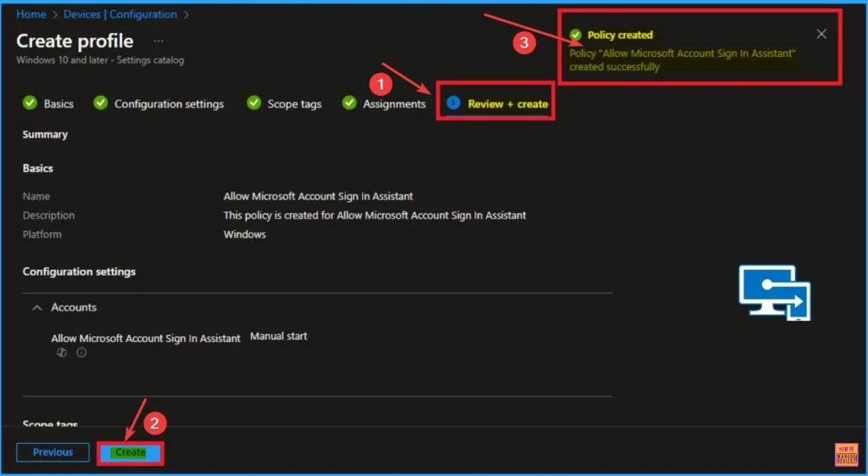Click the Create button
The image size is (868, 476).
click(131, 453)
